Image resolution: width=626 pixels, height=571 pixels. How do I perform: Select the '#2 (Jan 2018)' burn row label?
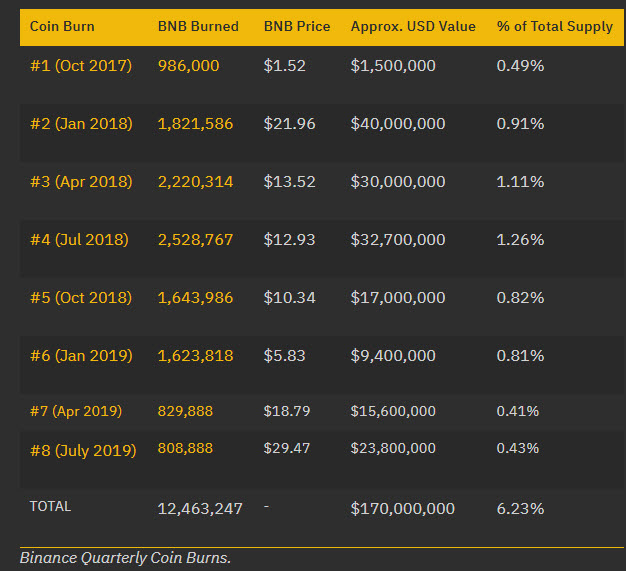(x=81, y=124)
